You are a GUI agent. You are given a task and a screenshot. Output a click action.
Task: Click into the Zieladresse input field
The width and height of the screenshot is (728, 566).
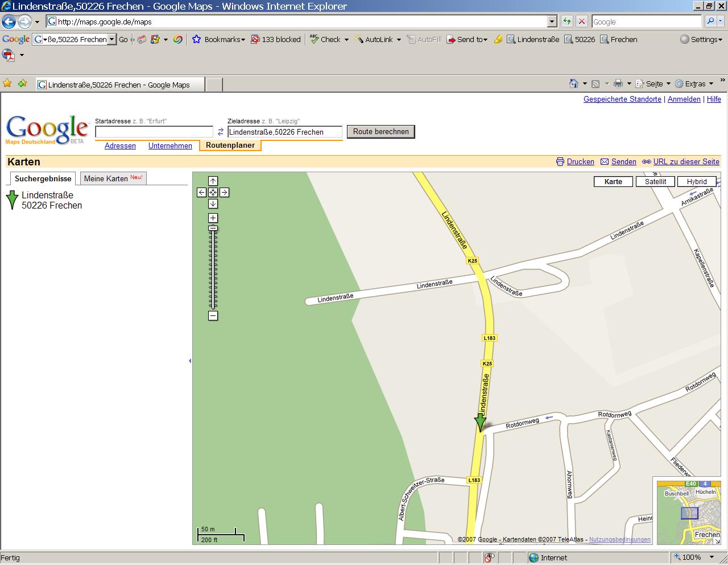(285, 132)
